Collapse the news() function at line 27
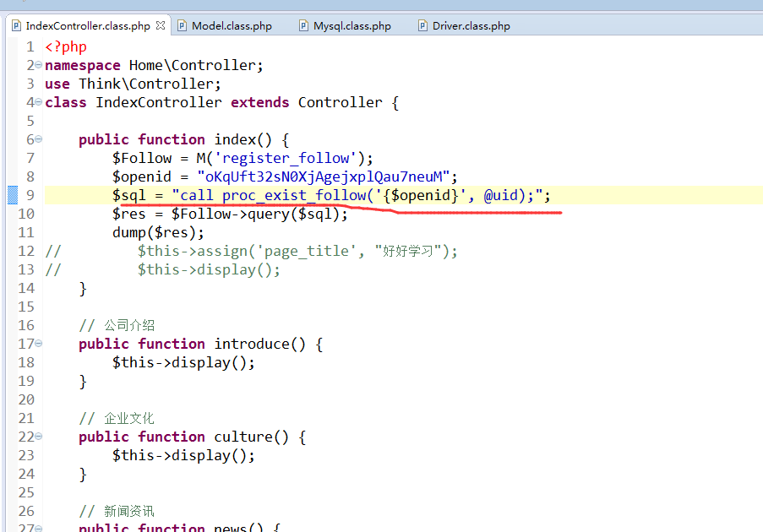 tap(39, 529)
